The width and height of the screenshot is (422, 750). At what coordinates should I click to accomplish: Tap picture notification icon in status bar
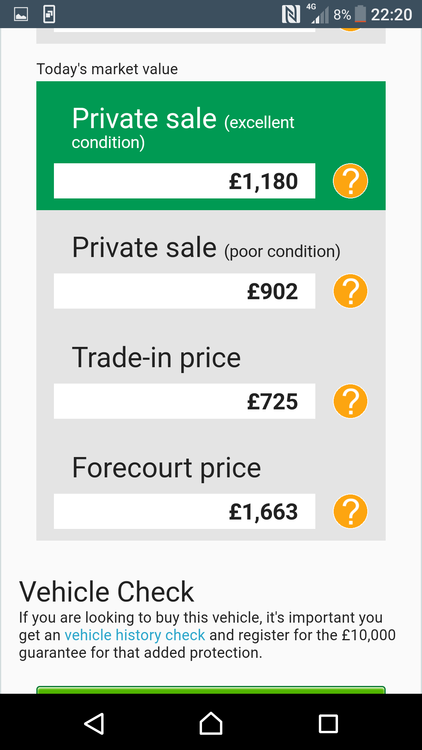coord(21,14)
